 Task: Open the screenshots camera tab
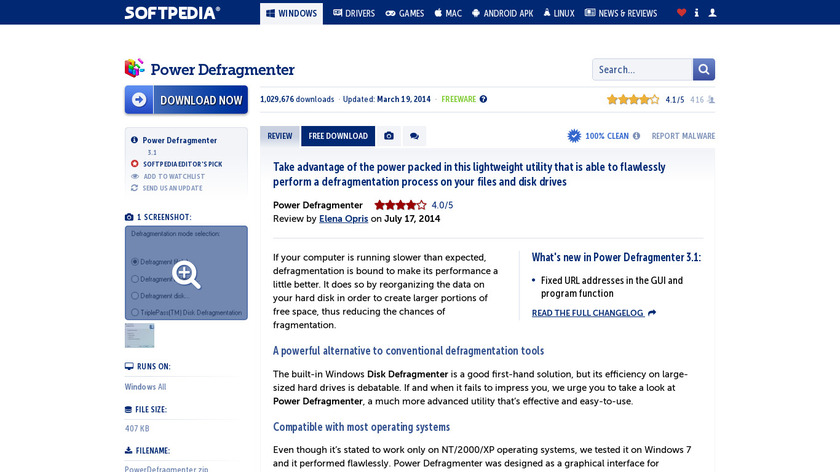[389, 136]
